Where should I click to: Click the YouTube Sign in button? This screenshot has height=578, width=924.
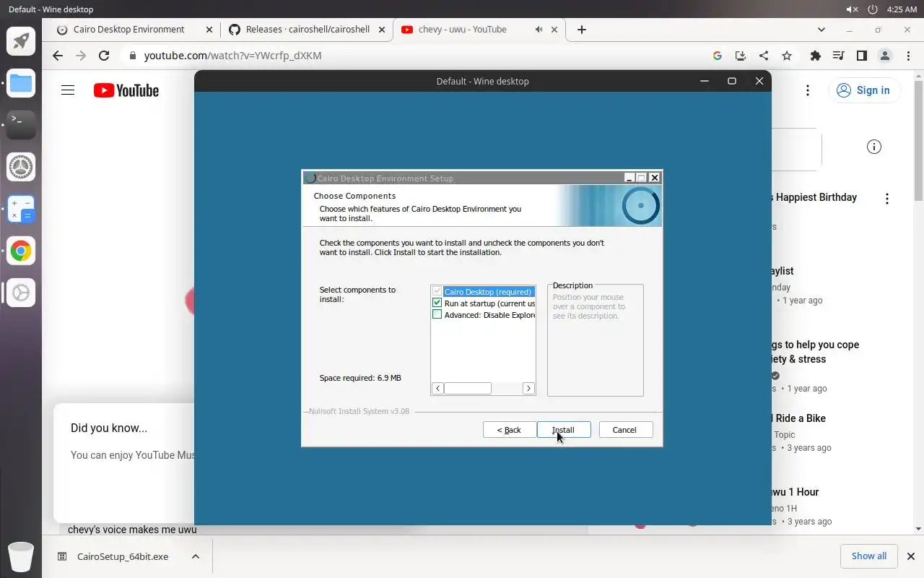point(863,90)
